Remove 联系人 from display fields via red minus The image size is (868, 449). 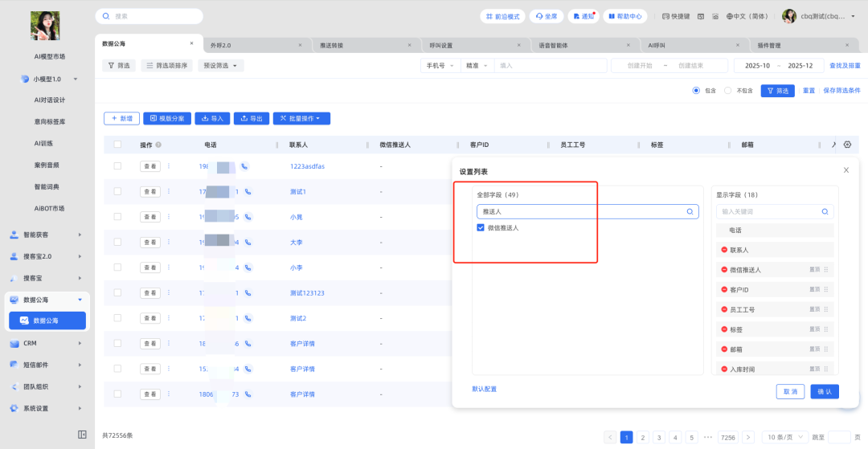[x=724, y=250]
